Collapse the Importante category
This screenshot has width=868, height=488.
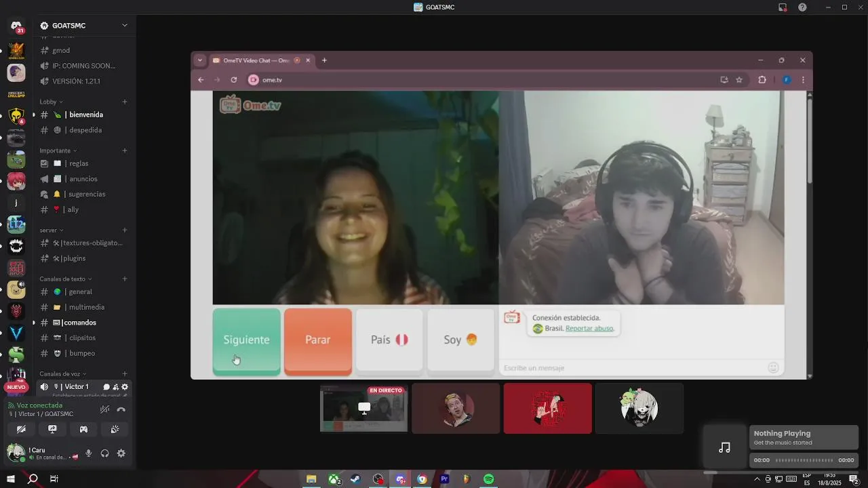[58, 150]
